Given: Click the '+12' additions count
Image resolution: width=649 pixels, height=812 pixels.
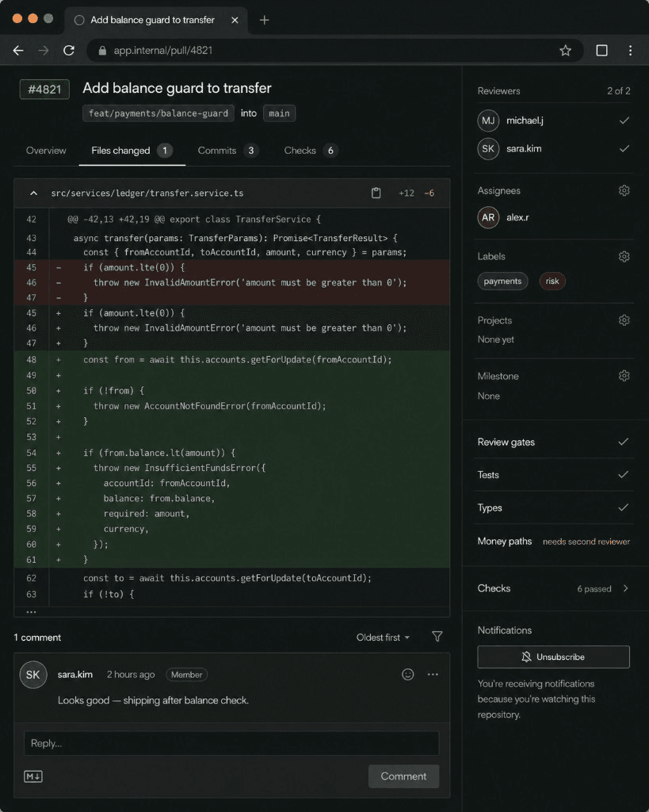Looking at the screenshot, I should pyautogui.click(x=407, y=193).
